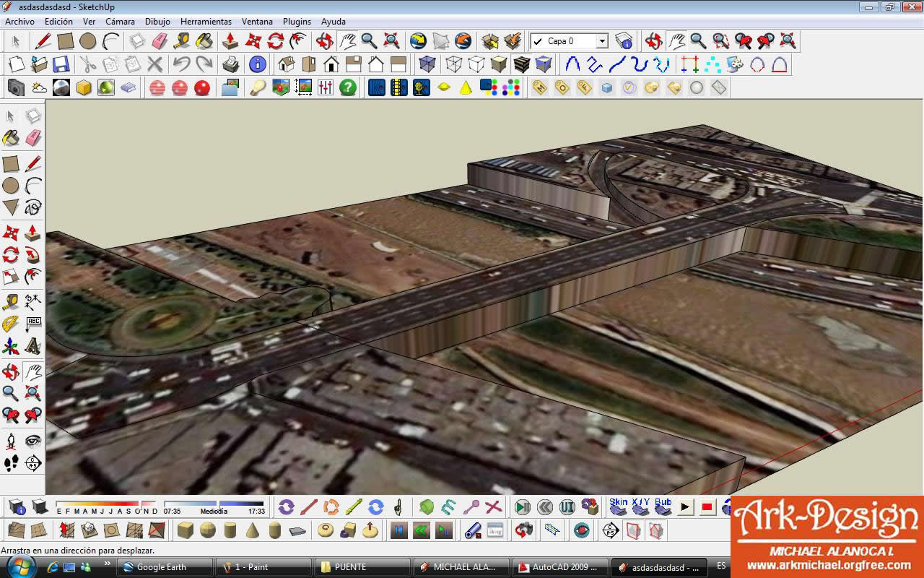Click the black play button icon
Viewport: 924px width, 578px height.
pos(685,507)
